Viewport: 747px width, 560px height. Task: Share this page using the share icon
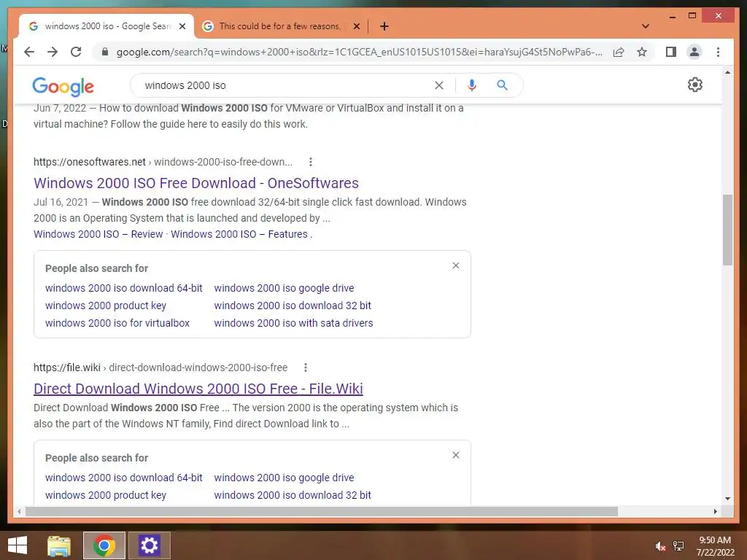[619, 52]
